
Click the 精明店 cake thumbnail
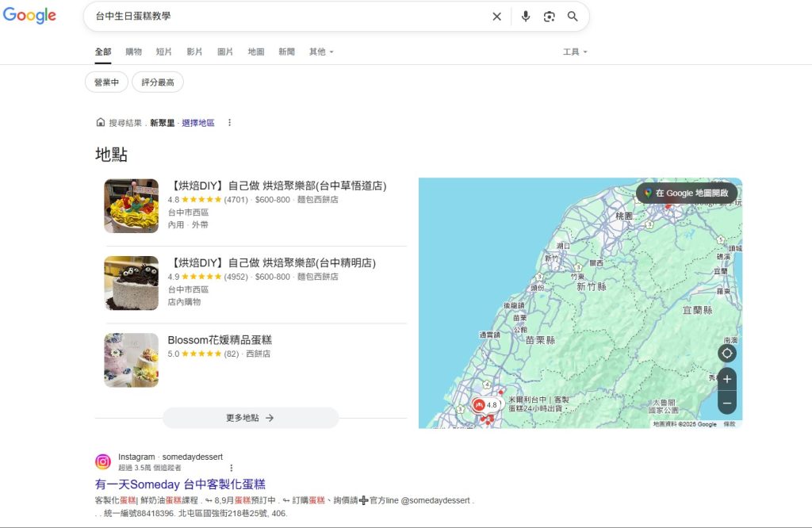tap(132, 283)
